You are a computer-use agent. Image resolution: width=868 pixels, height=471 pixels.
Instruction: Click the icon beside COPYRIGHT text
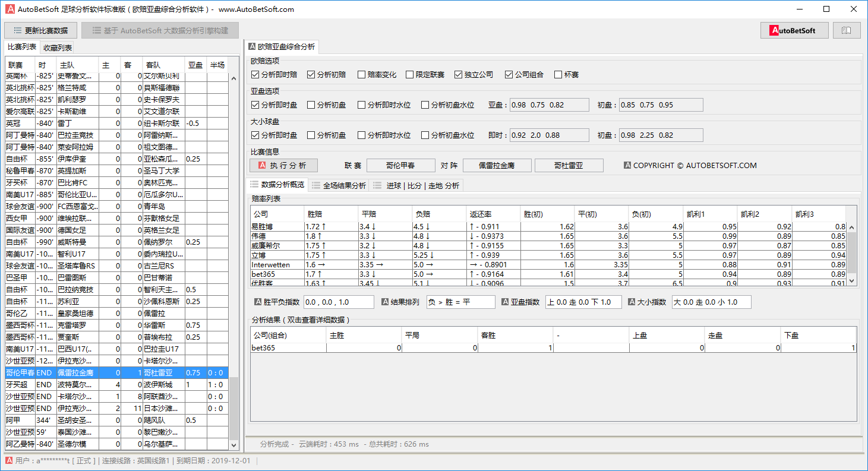coord(627,166)
